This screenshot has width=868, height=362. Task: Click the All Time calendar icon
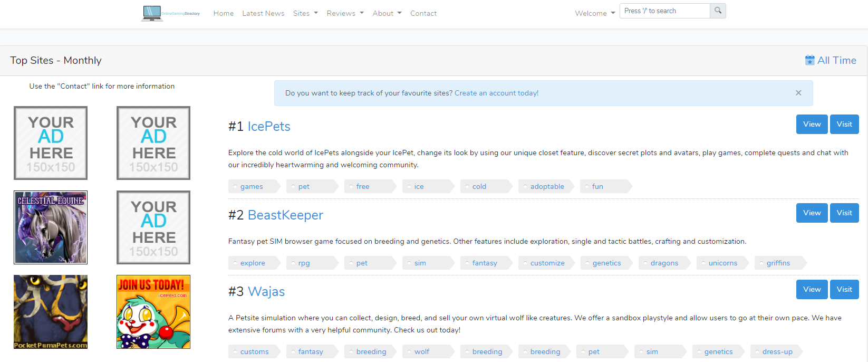point(810,60)
